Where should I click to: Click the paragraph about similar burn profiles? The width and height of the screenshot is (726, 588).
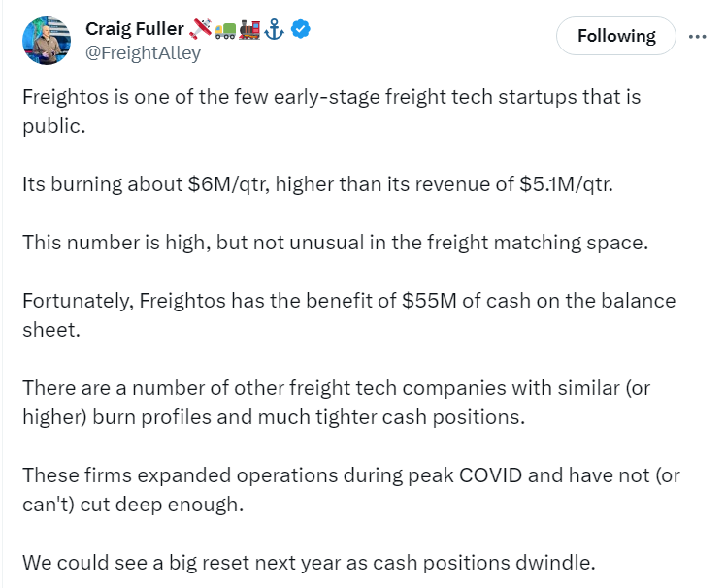pyautogui.click(x=337, y=403)
